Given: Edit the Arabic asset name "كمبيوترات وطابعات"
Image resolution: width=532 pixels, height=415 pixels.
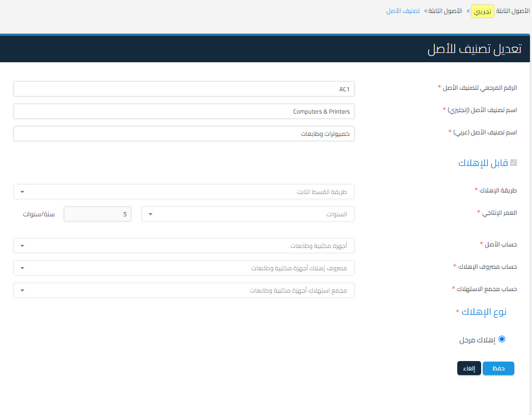Looking at the screenshot, I should [184, 133].
